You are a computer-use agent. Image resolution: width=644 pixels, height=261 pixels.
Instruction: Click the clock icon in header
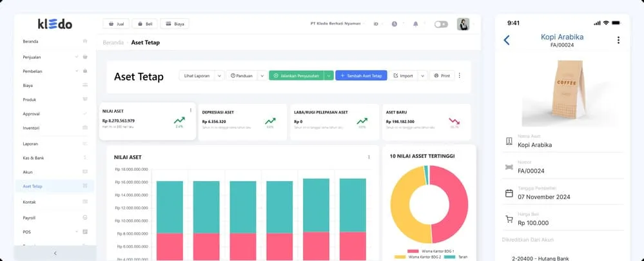click(x=395, y=24)
